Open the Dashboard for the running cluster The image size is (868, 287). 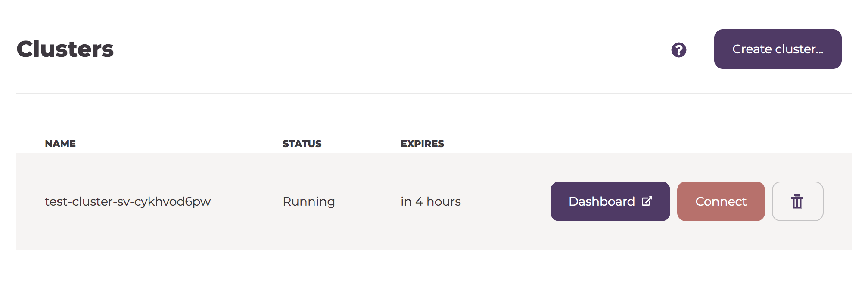tap(610, 201)
